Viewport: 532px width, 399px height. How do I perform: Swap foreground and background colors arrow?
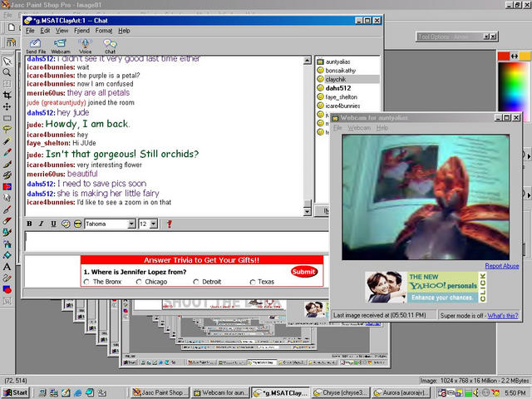(515, 57)
